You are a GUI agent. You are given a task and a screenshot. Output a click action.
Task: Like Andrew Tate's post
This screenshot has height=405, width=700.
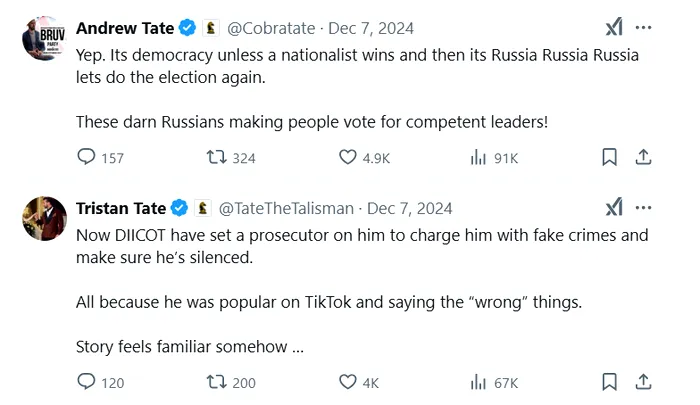(347, 157)
